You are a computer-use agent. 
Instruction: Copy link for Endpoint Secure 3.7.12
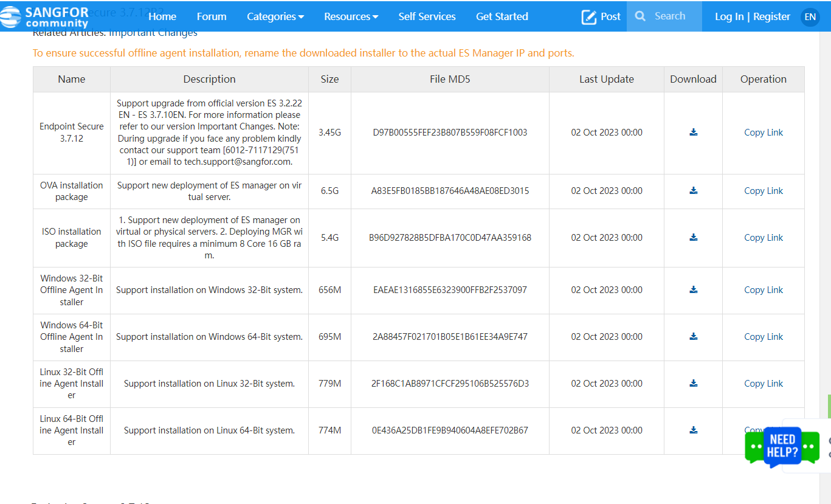[763, 133]
